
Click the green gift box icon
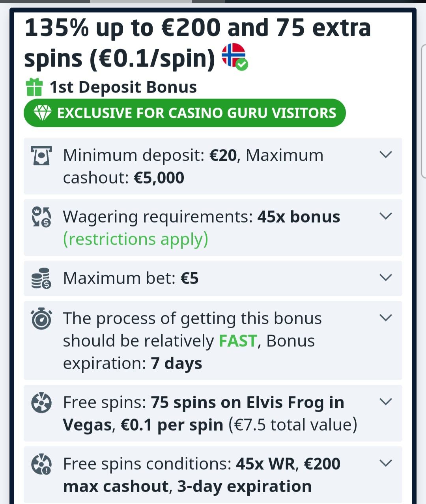pyautogui.click(x=34, y=87)
